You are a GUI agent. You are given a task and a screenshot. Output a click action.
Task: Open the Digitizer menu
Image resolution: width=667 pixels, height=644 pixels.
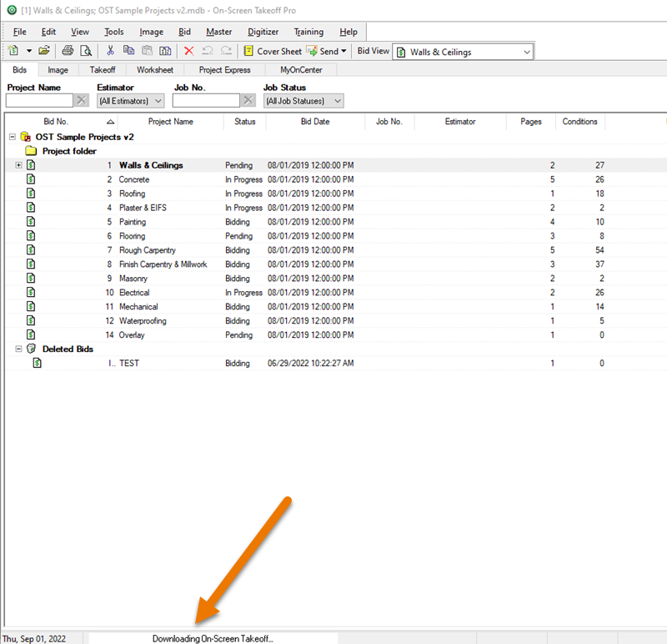click(263, 32)
